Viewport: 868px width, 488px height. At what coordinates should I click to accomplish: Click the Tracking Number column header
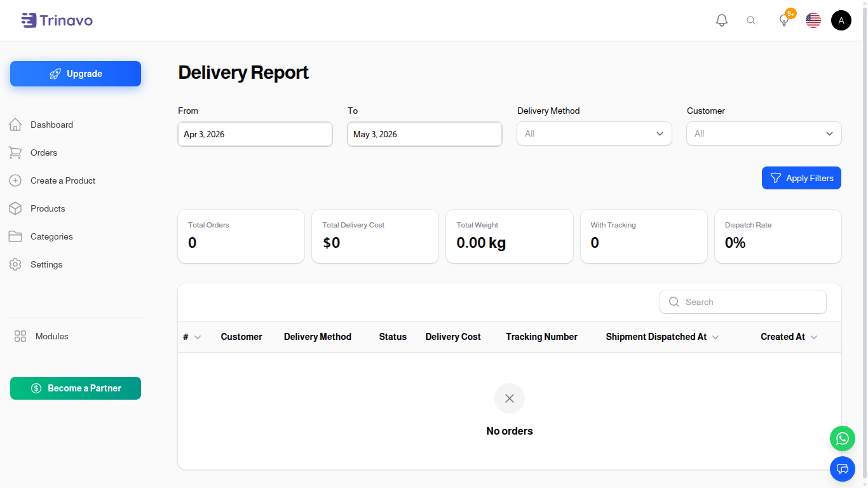(x=542, y=337)
